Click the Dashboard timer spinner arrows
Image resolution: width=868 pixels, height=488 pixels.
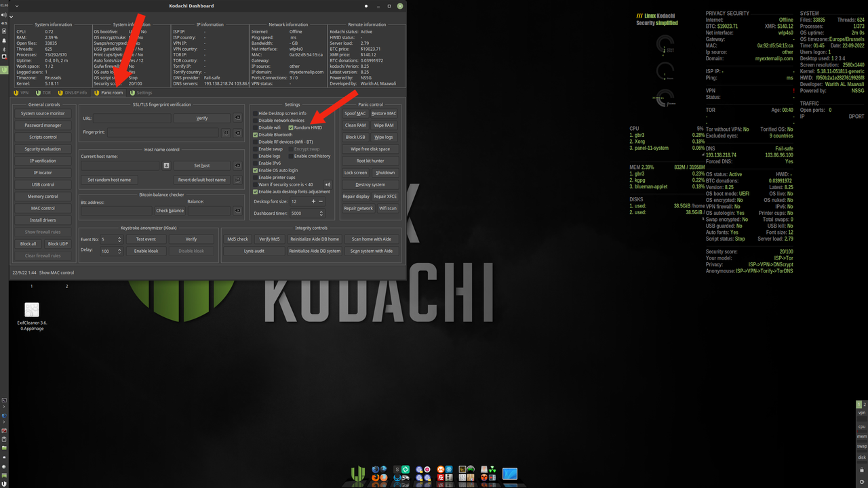[x=321, y=213]
